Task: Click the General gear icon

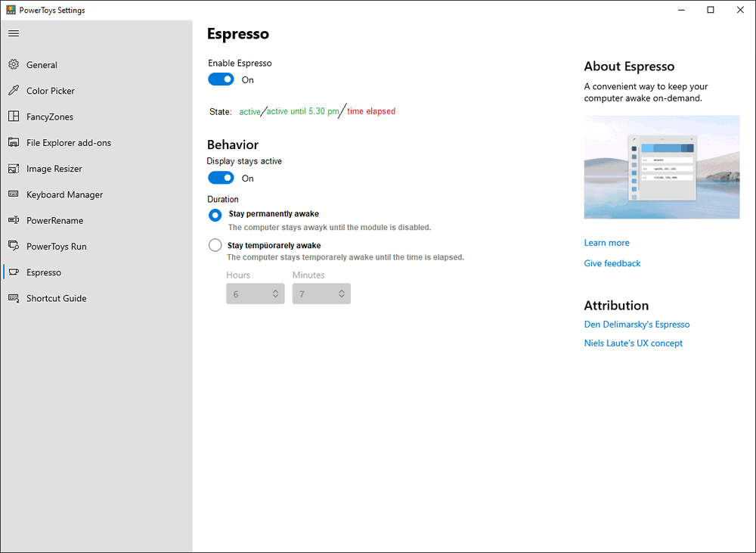Action: 14,64
